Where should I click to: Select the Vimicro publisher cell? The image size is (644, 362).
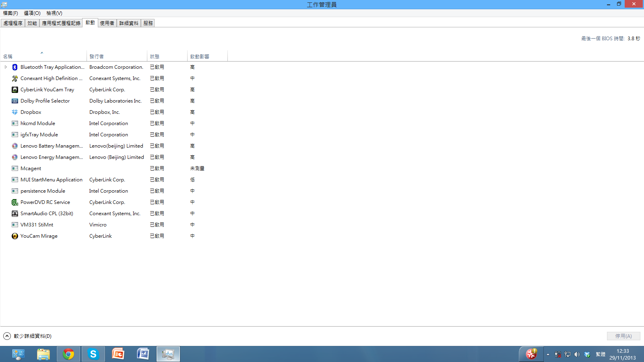click(98, 225)
